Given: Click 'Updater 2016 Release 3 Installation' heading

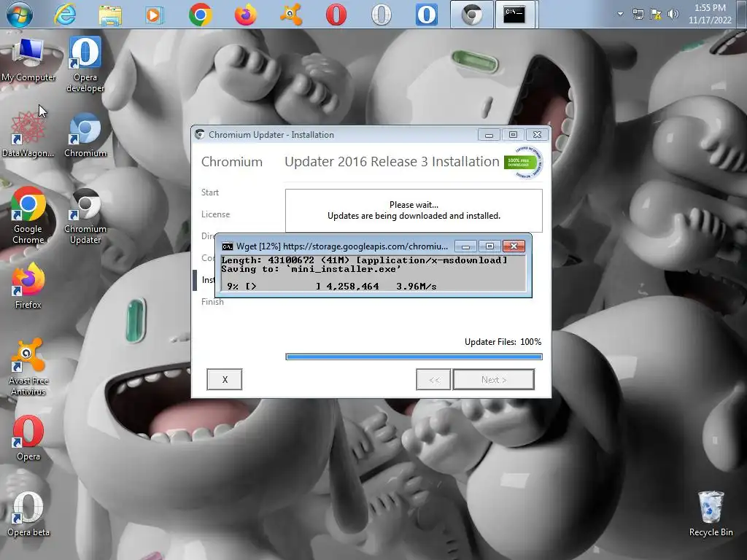Looking at the screenshot, I should 392,162.
